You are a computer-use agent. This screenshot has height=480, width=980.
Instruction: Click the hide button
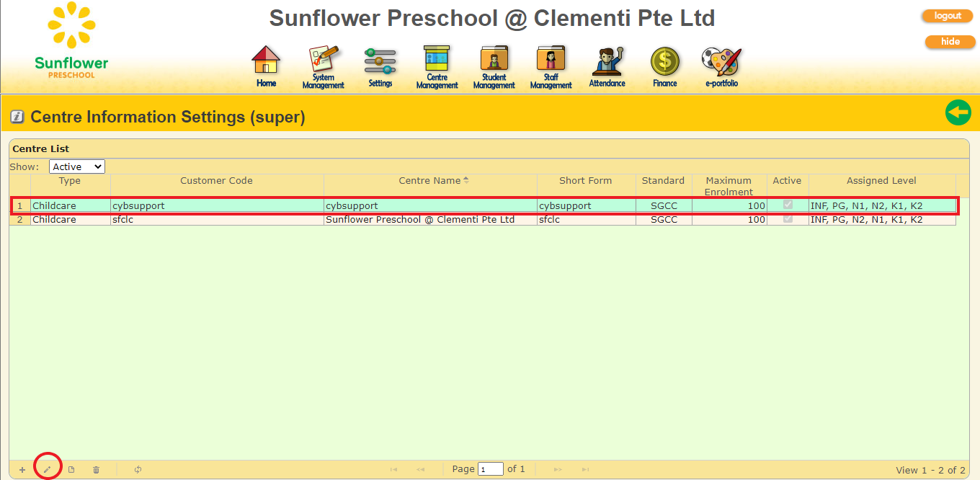950,42
